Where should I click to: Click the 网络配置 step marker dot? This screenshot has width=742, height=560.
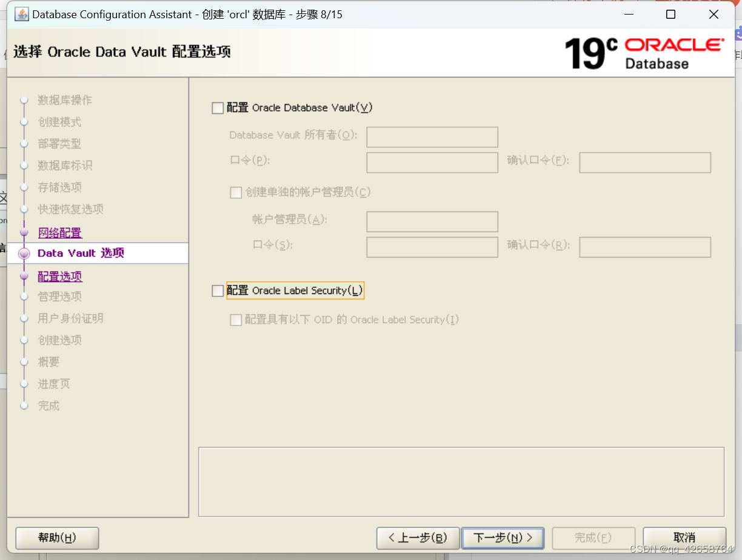(x=24, y=232)
